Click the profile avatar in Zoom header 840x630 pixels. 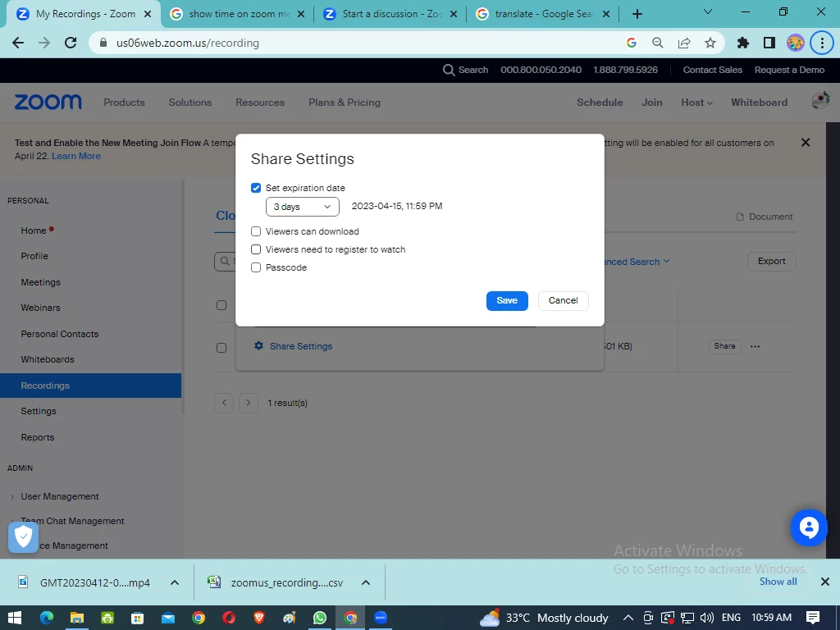click(x=820, y=100)
